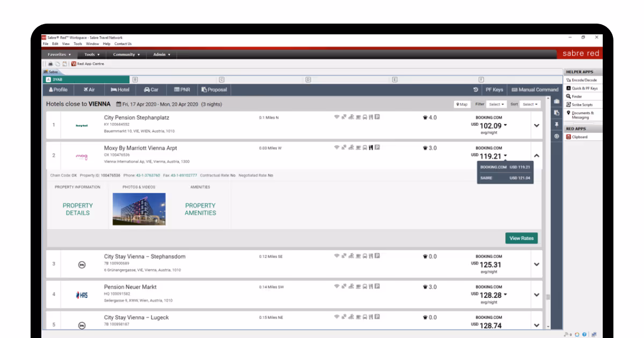
Task: Open the PNR workflow
Action: pyautogui.click(x=182, y=90)
